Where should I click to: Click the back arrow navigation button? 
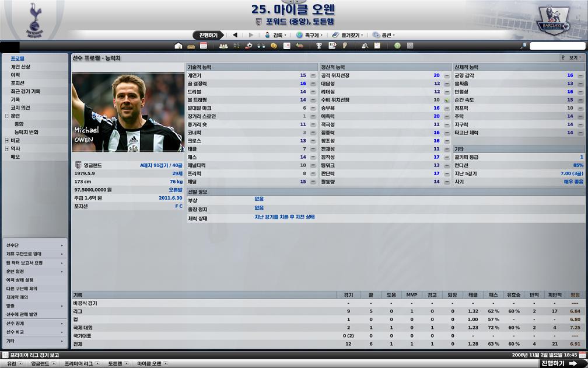point(235,35)
